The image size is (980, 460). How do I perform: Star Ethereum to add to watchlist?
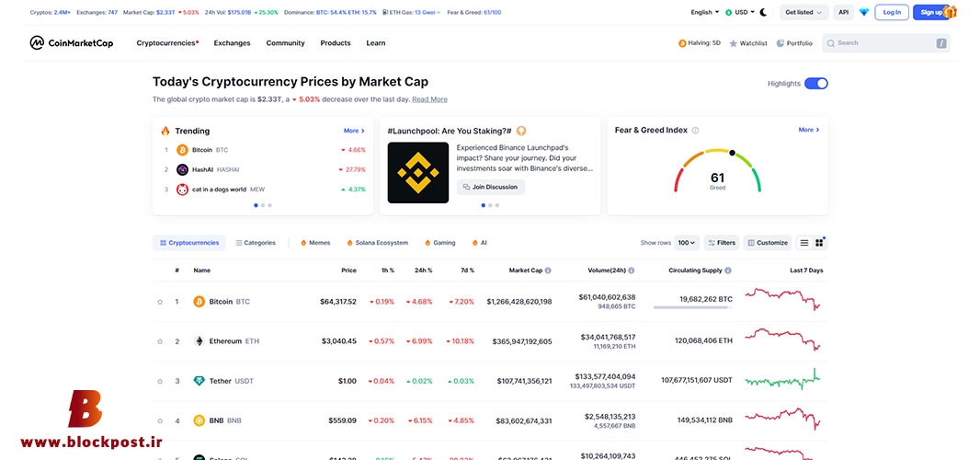[160, 341]
